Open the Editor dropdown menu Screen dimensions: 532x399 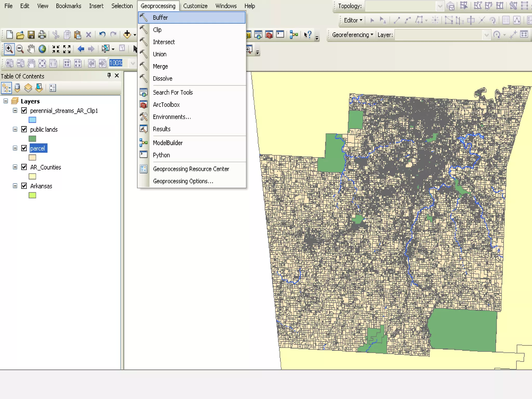(x=353, y=20)
